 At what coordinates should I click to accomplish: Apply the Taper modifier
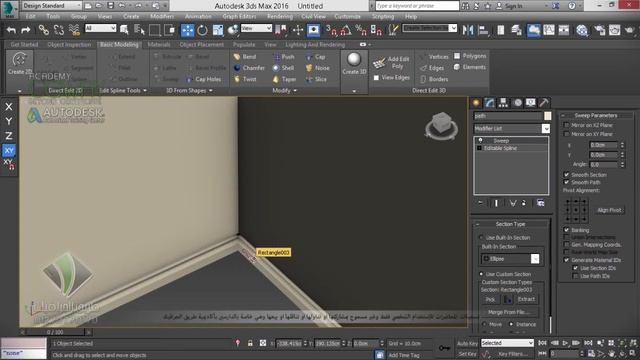[x=284, y=79]
